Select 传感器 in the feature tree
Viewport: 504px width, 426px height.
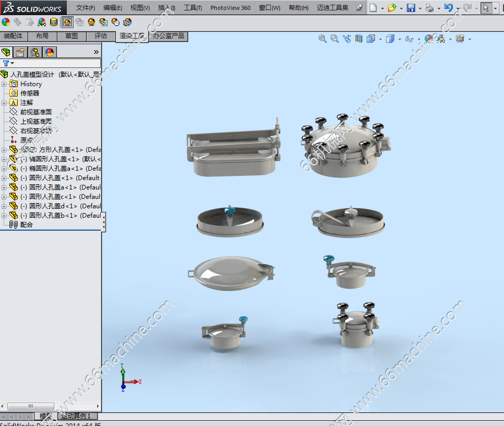[30, 93]
